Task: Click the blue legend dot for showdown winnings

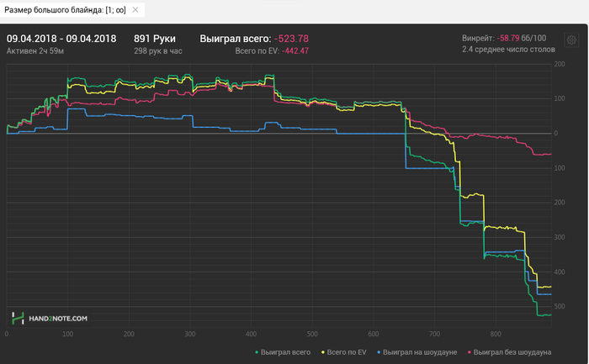Action: coord(379,352)
